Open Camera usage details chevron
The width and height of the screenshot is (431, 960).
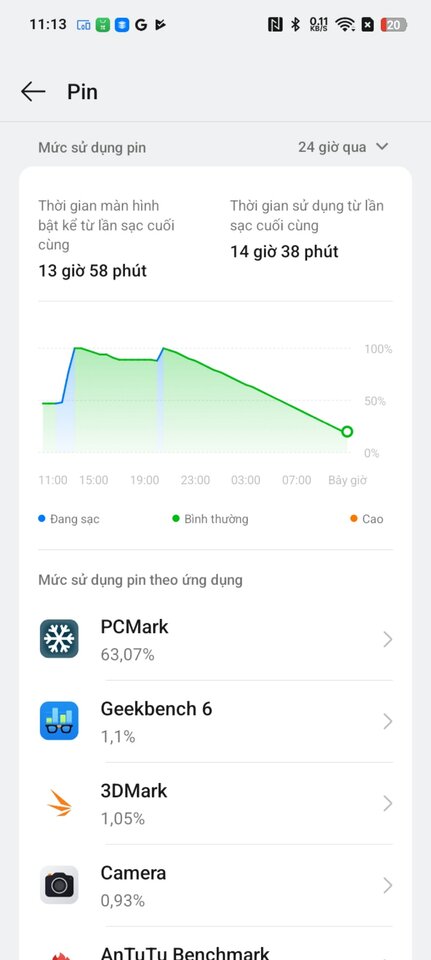coord(388,885)
